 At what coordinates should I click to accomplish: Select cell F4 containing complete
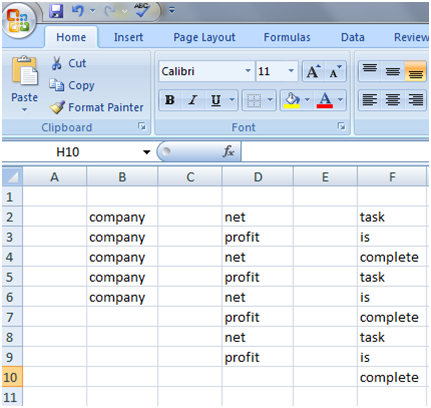coord(392,257)
